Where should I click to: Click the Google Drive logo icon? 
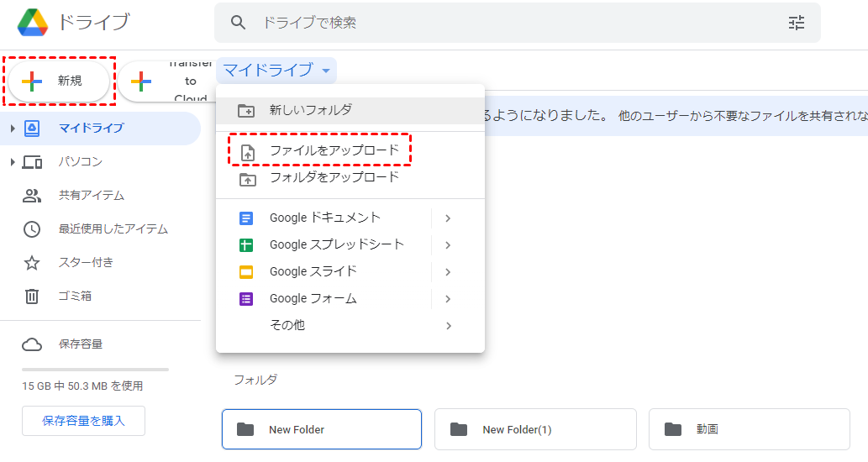[33, 22]
